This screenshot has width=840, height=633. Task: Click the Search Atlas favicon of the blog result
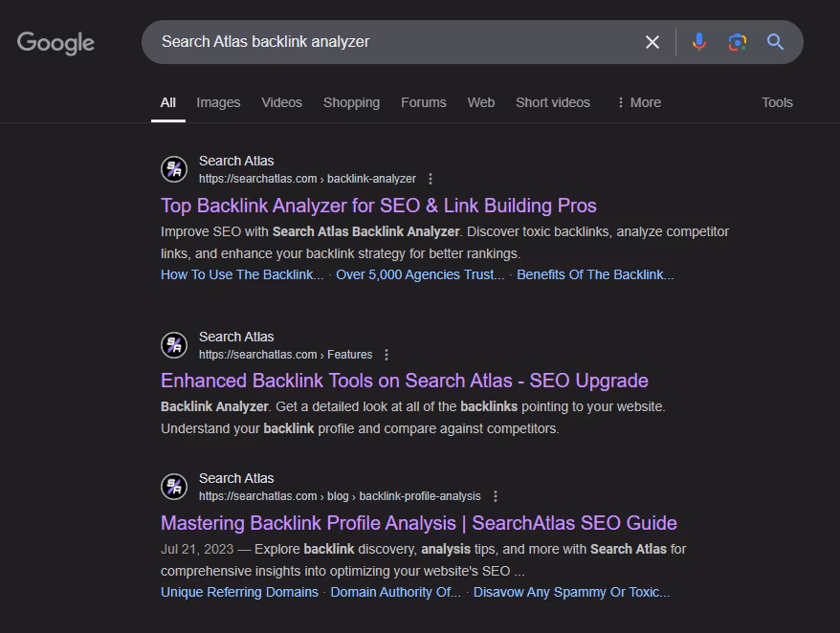point(174,487)
